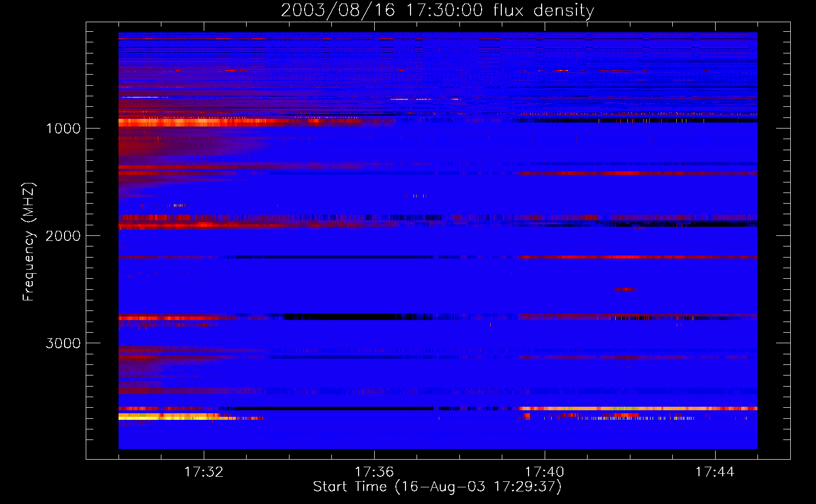816x504 pixels.
Task: Click the "Start Time (16-Aug-03 17:29:37)" label
Action: pos(437,487)
